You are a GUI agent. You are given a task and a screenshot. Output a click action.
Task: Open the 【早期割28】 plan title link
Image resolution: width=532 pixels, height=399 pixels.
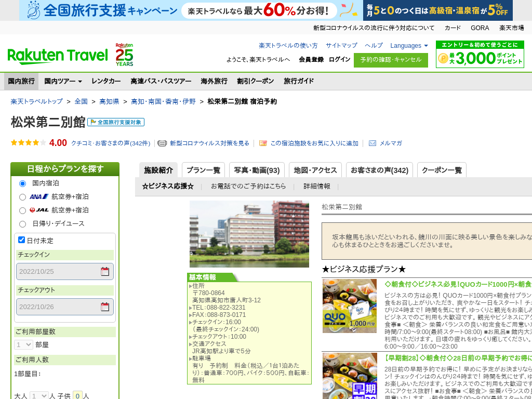458,358
